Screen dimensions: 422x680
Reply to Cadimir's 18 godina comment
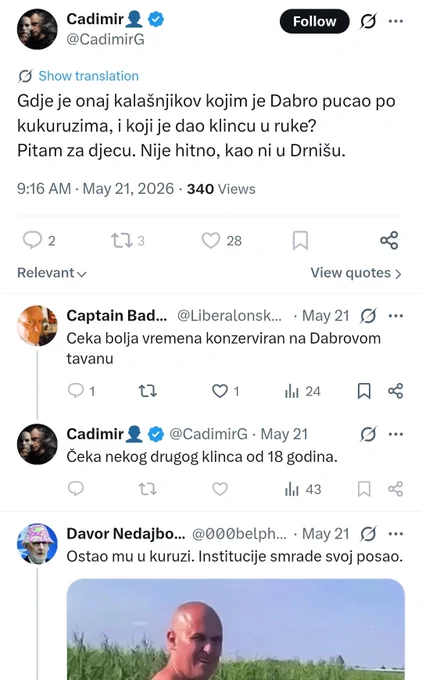[x=76, y=489]
